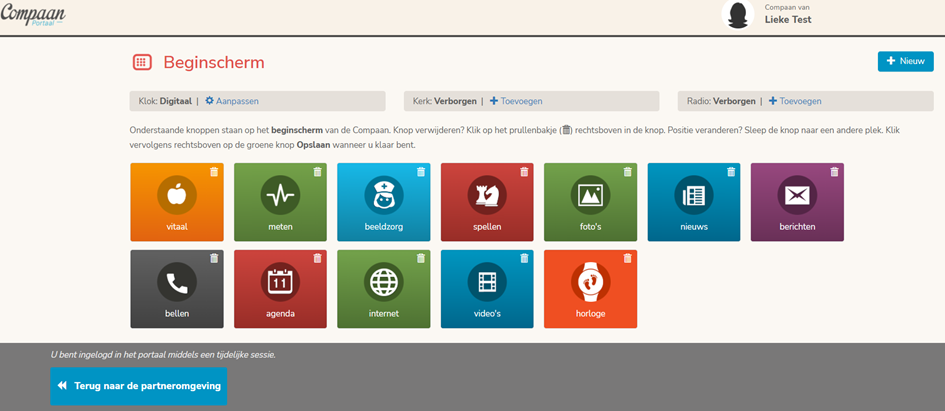Screen dimensions: 945x411
Task: Open the spellen chess tile
Action: click(x=487, y=202)
